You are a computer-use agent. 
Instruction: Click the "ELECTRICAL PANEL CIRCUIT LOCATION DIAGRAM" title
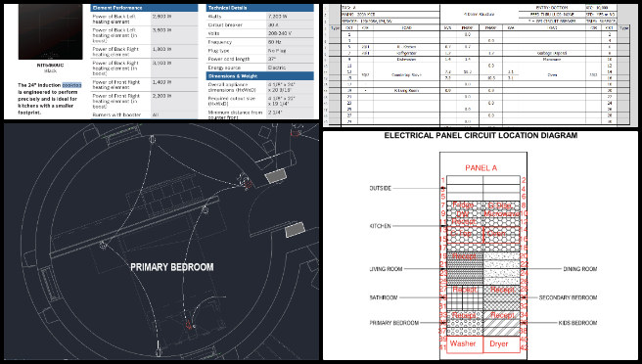[481, 136]
